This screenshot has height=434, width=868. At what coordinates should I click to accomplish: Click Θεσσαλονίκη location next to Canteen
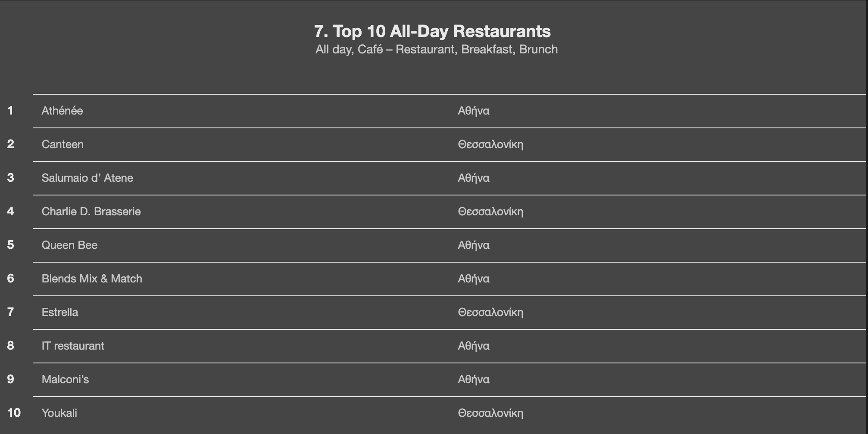(x=490, y=144)
